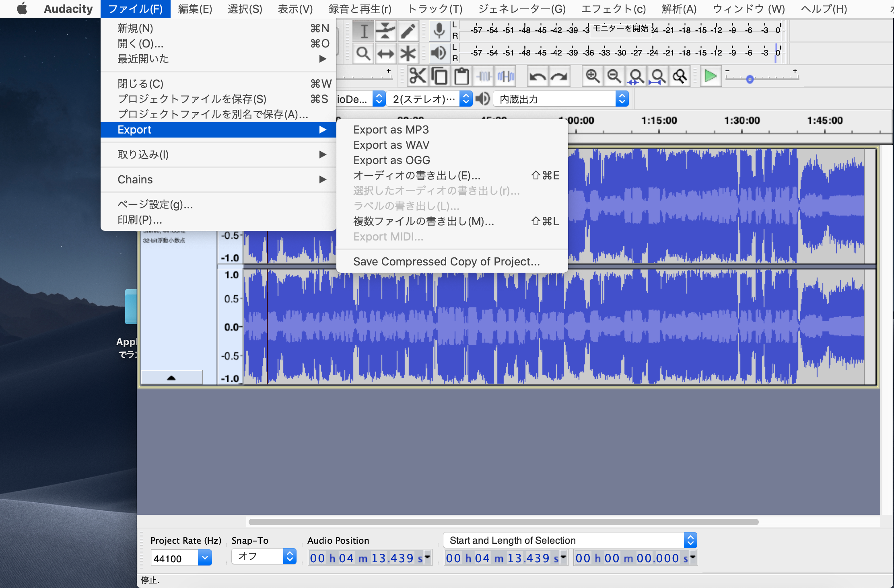894x588 pixels.
Task: Choose Export as MP3
Action: (x=452, y=130)
